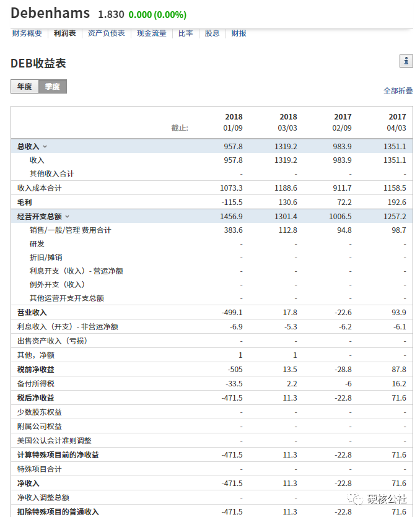This screenshot has width=420, height=517.
Task: Click the 备付所得税 value -33.5
Action: [234, 383]
